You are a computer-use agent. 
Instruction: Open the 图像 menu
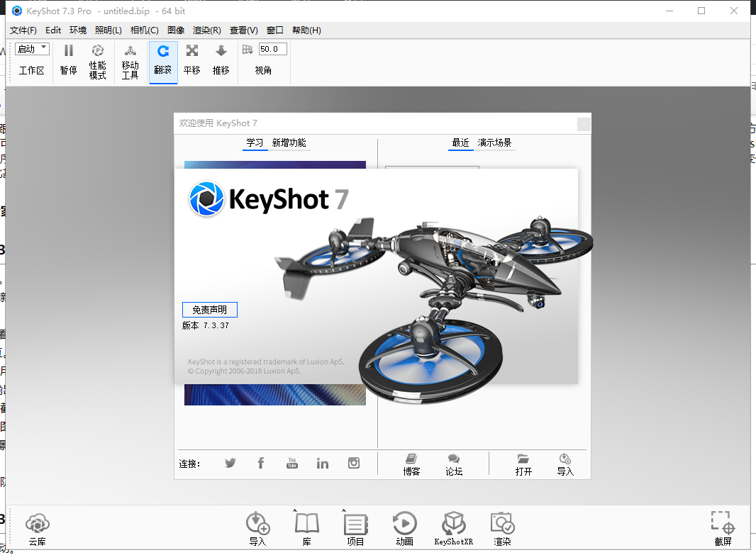click(x=176, y=30)
